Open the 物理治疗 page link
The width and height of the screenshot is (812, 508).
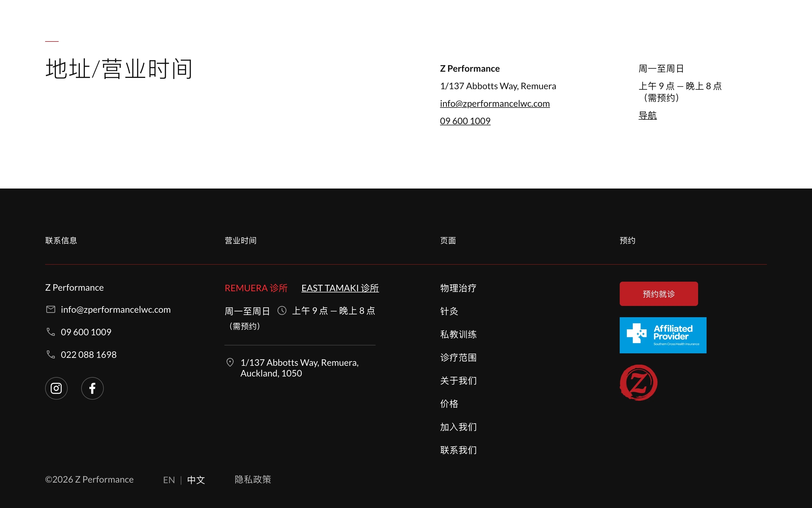coord(458,288)
